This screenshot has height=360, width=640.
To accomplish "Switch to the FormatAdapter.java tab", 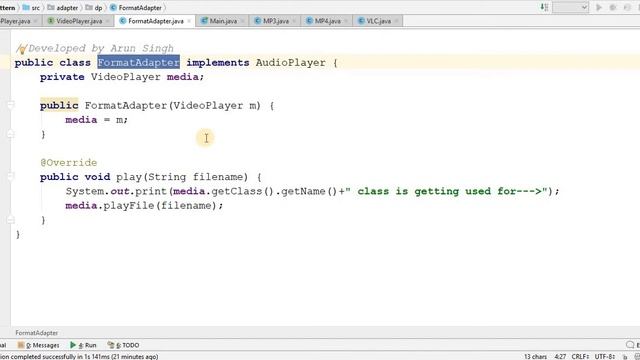I will pos(156,21).
